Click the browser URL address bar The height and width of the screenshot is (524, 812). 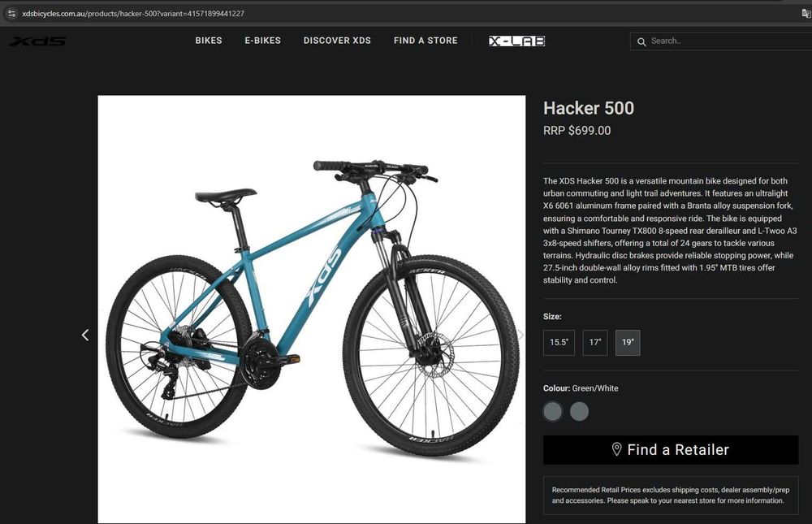404,14
